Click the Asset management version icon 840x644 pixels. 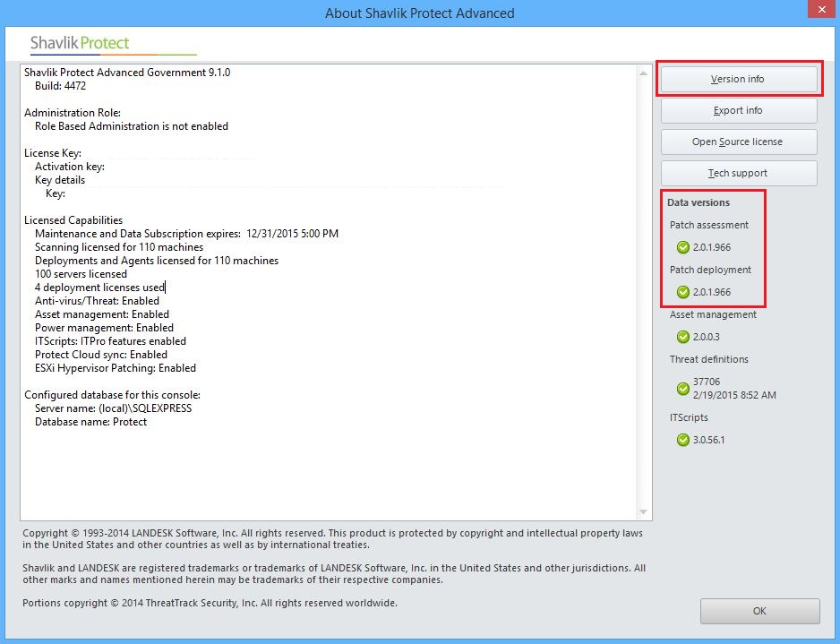682,337
